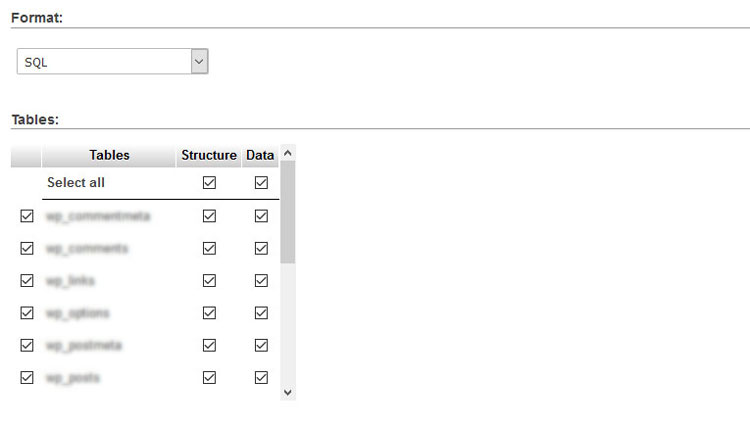
Task: Uncheck Structure for wp_commentmeta
Action: 209,216
